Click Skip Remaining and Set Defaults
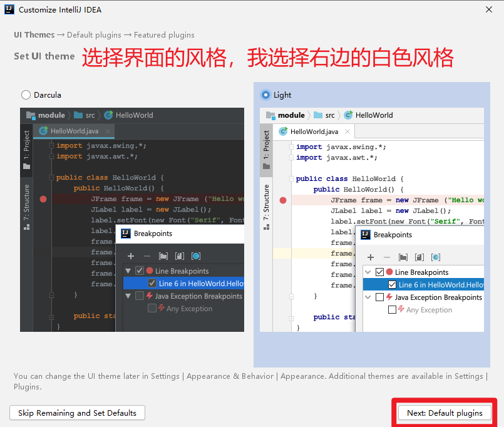504x427 pixels. pos(77,413)
